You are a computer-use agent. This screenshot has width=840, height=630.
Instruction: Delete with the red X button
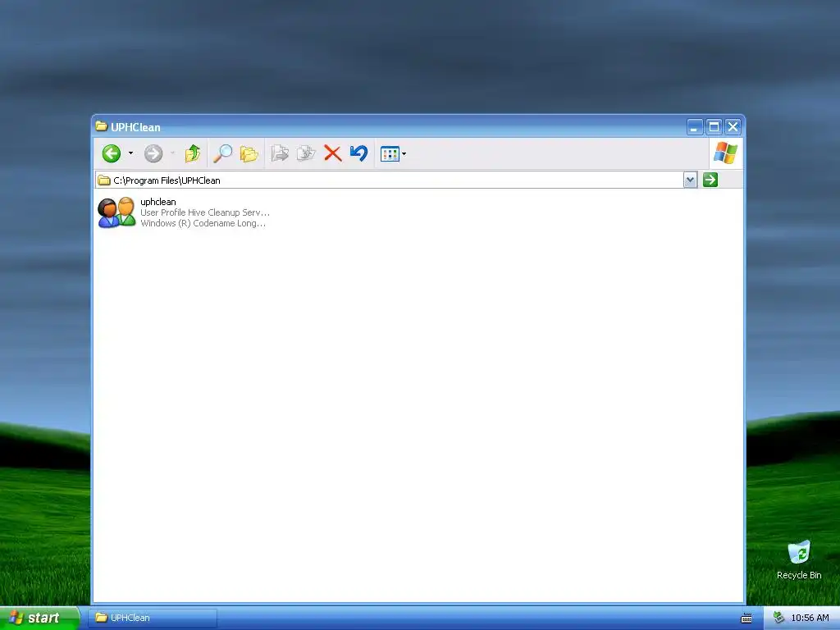tap(333, 153)
